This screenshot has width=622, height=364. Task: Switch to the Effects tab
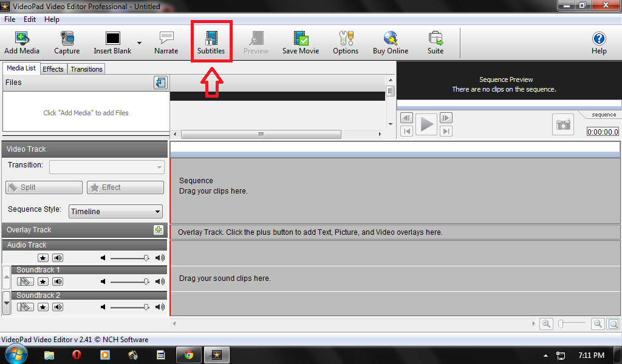click(53, 69)
